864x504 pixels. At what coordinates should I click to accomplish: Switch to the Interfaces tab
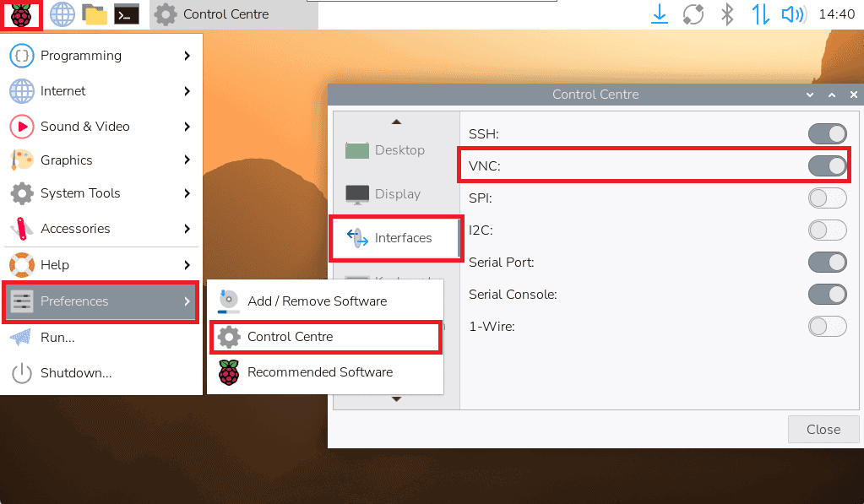395,238
